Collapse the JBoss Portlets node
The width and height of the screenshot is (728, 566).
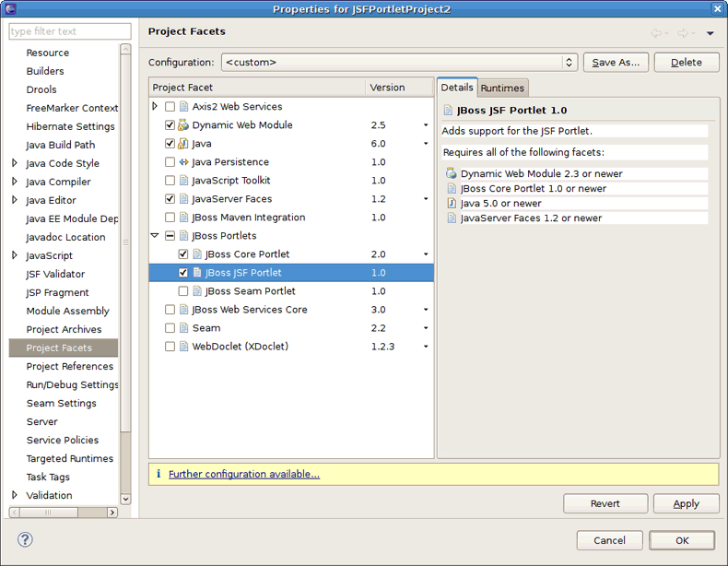pyautogui.click(x=155, y=236)
